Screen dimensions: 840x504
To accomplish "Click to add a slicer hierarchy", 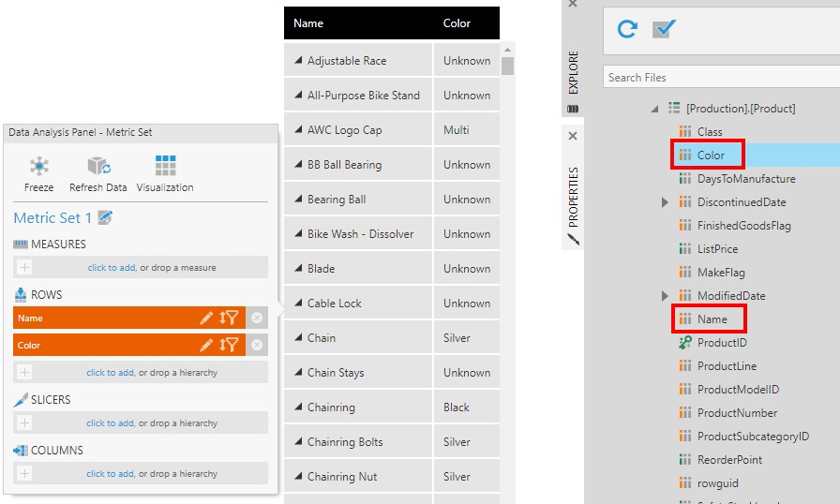I will pyautogui.click(x=110, y=423).
